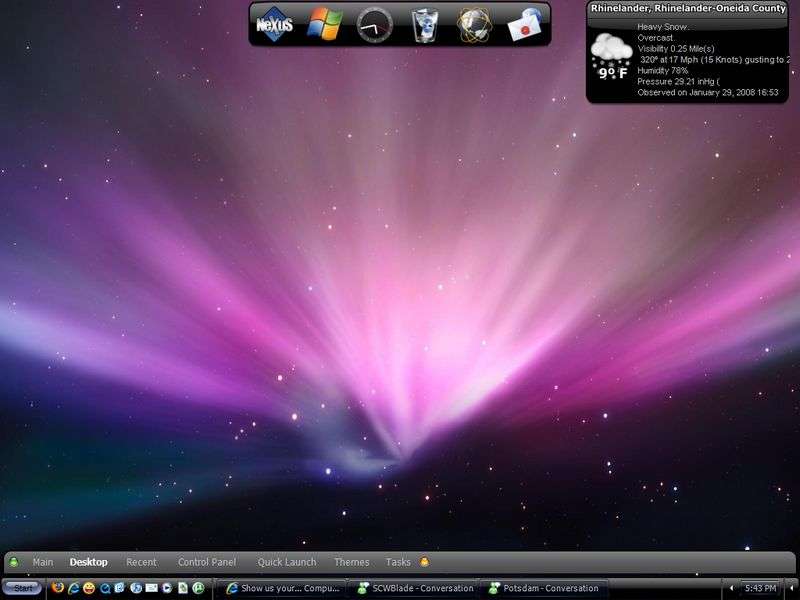This screenshot has width=800, height=600.
Task: Open the Tasks tab
Action: pos(398,562)
